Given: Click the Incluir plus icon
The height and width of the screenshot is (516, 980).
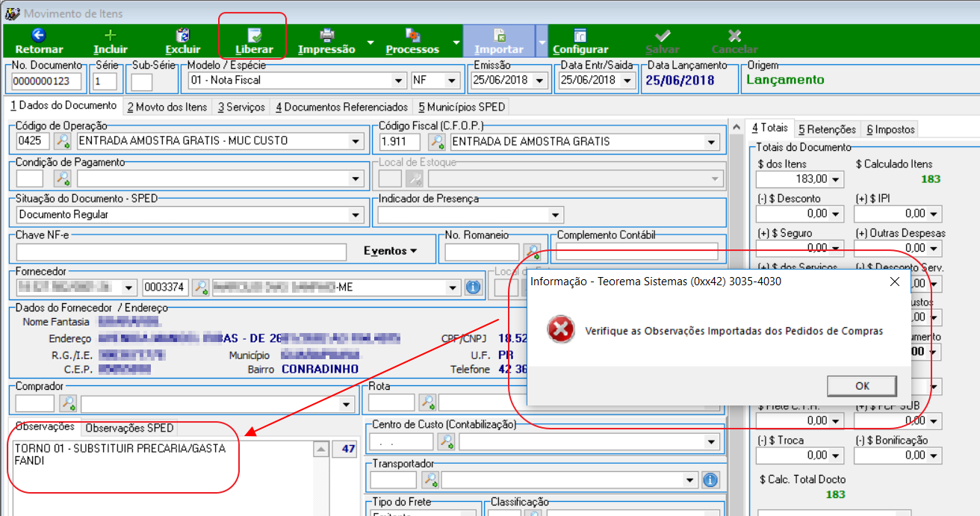Looking at the screenshot, I should (111, 35).
